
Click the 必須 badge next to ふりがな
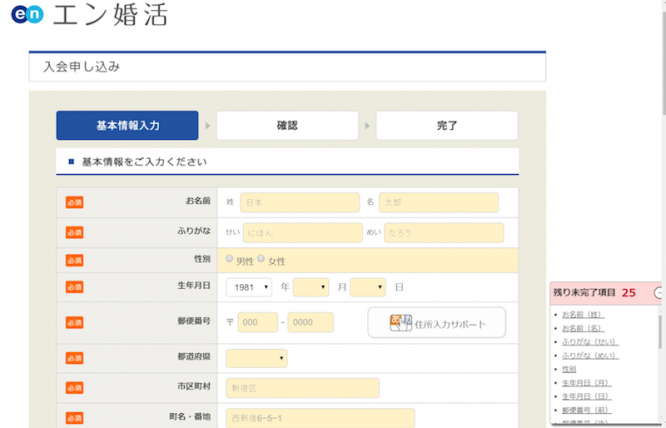(74, 233)
